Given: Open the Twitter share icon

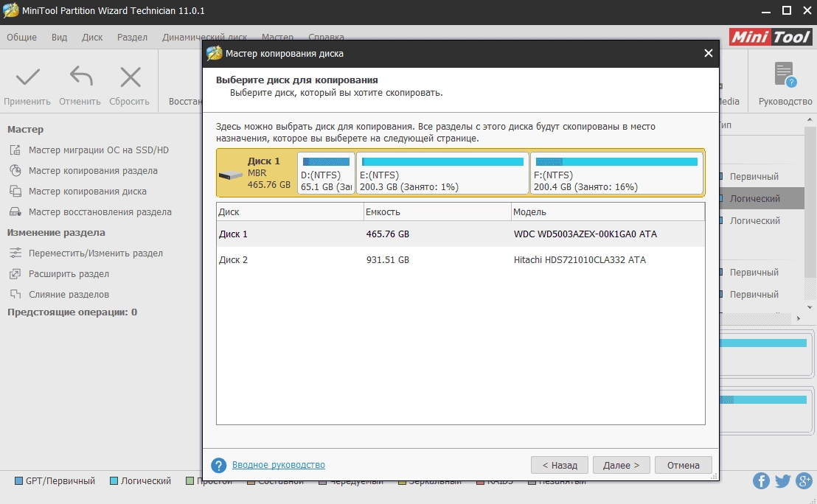Looking at the screenshot, I should coord(782,480).
